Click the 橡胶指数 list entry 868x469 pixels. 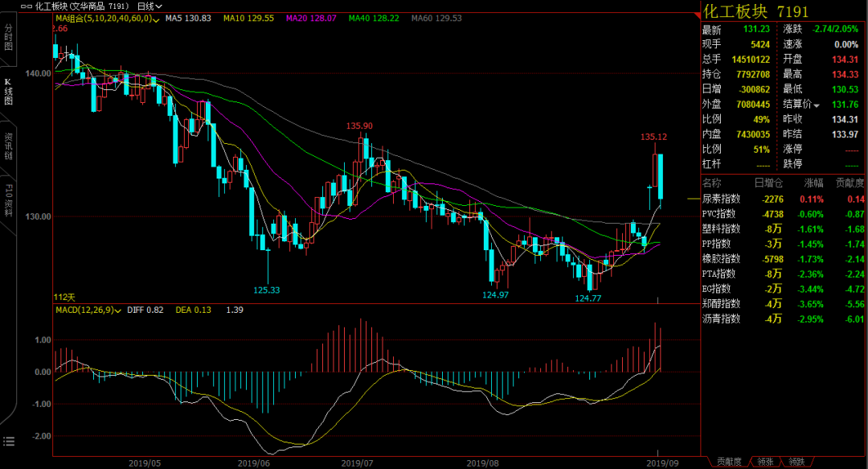point(784,259)
